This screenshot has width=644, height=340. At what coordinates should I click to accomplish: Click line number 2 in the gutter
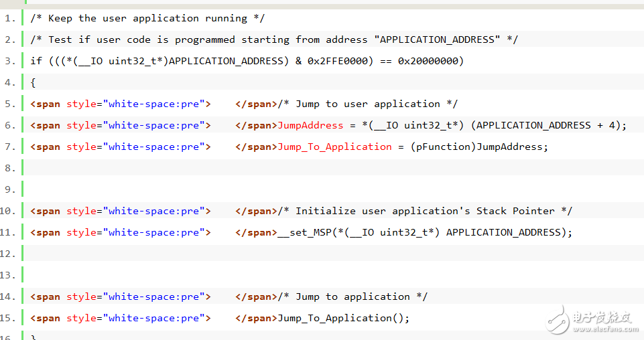tap(10, 40)
